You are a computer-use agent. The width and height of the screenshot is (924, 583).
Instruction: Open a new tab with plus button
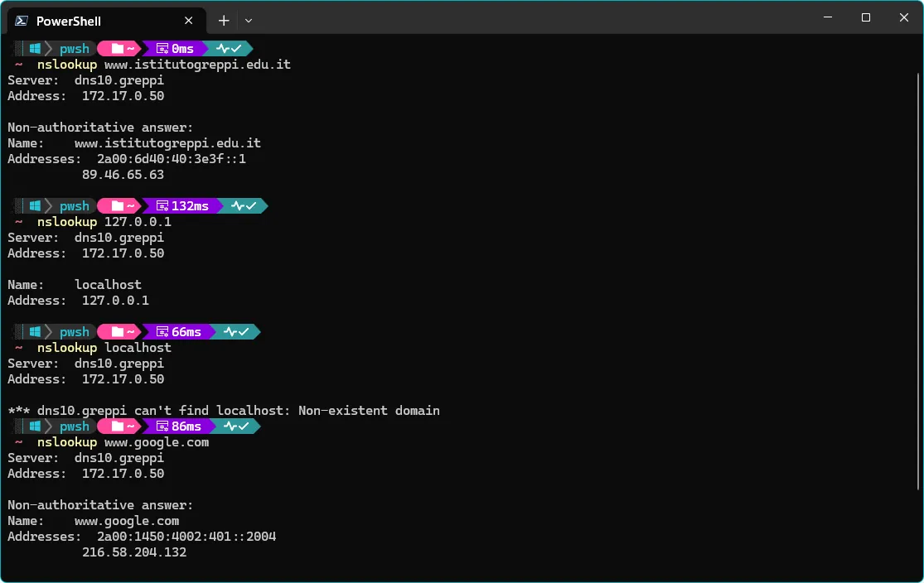pos(224,21)
